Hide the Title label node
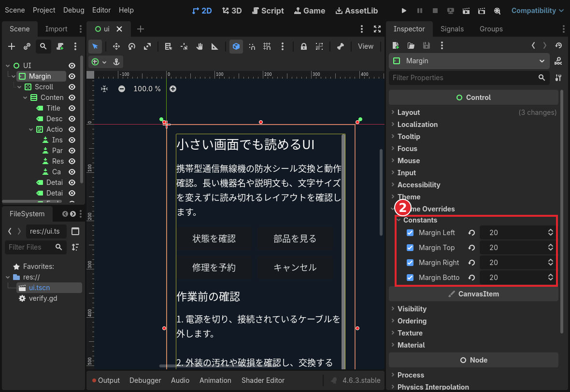The image size is (570, 392). [x=72, y=108]
